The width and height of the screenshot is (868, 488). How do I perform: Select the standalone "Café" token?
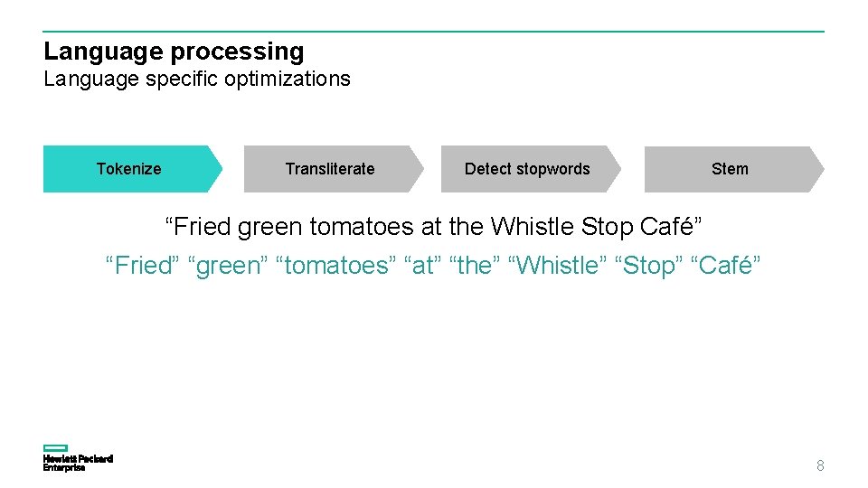726,266
